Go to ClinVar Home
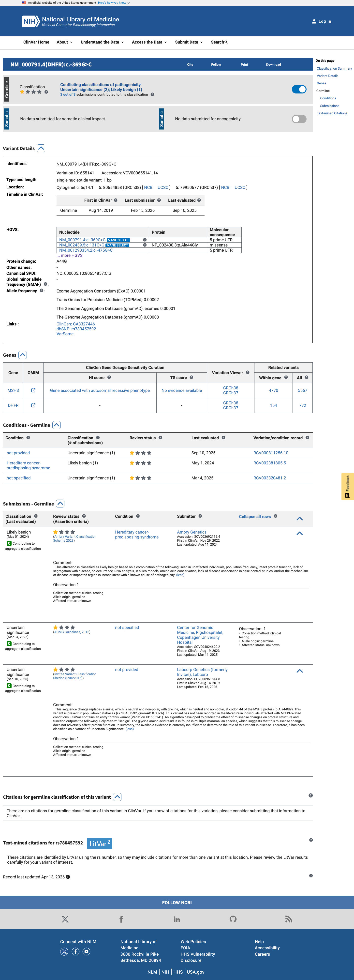The height and width of the screenshot is (980, 354). click(x=36, y=42)
